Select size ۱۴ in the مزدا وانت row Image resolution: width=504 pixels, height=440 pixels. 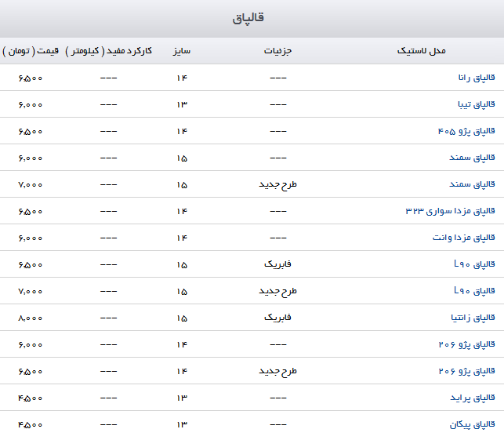(182, 238)
